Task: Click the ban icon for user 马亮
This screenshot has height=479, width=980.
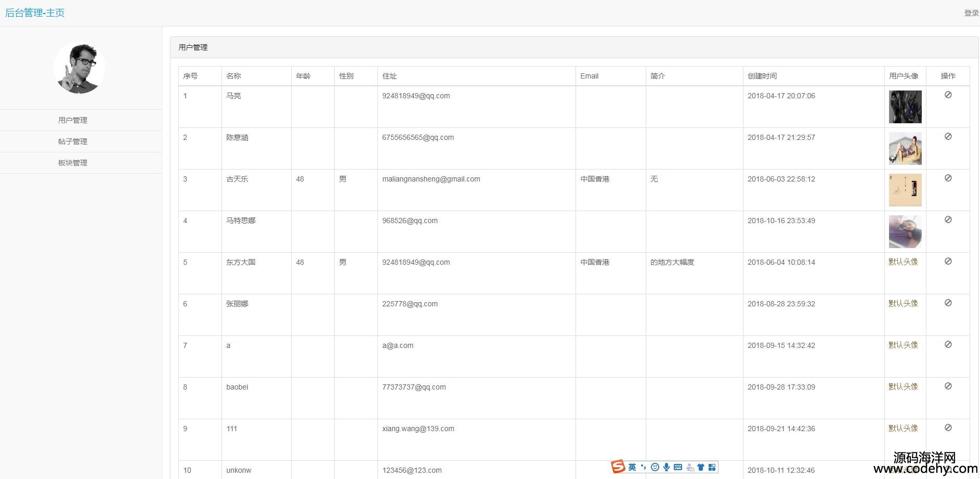Action: pos(948,95)
